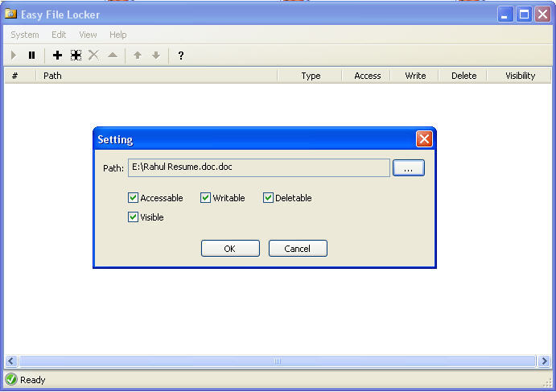Click the Easy File Locker title bar icon
Image resolution: width=556 pixels, height=392 pixels.
pyautogui.click(x=10, y=14)
